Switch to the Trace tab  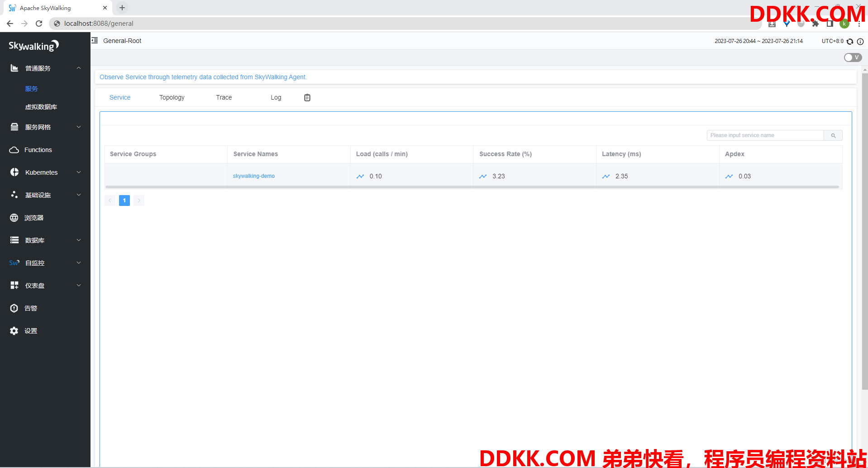pyautogui.click(x=224, y=97)
